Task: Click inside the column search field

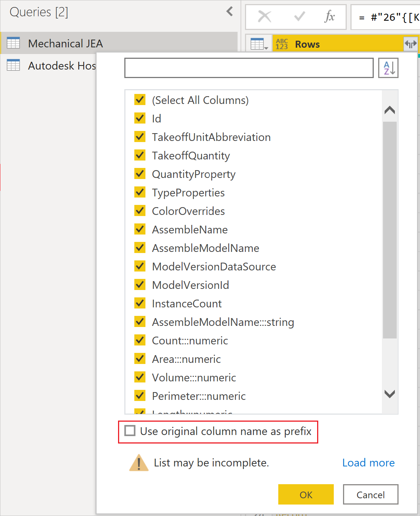Action: [x=249, y=68]
